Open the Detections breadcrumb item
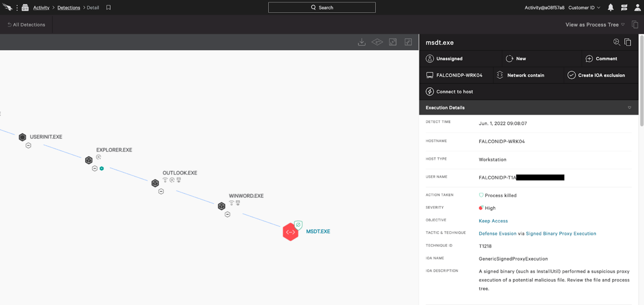644x305 pixels. (69, 7)
